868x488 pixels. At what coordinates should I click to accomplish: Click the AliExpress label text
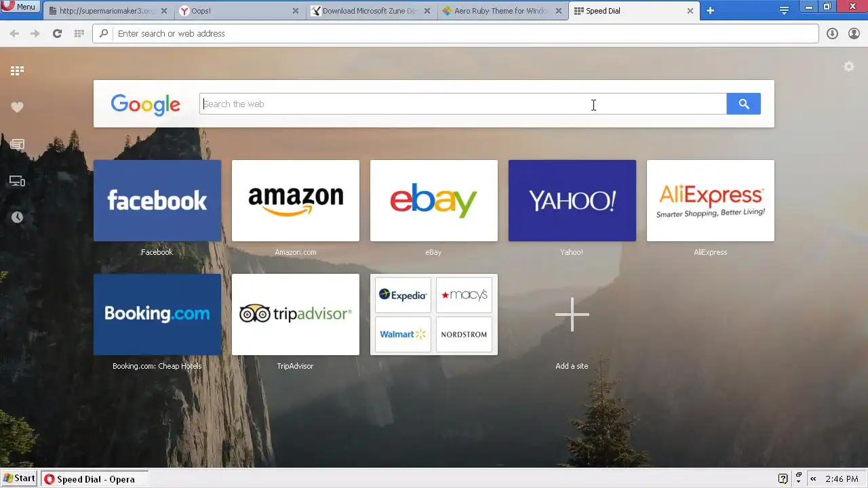coord(710,252)
